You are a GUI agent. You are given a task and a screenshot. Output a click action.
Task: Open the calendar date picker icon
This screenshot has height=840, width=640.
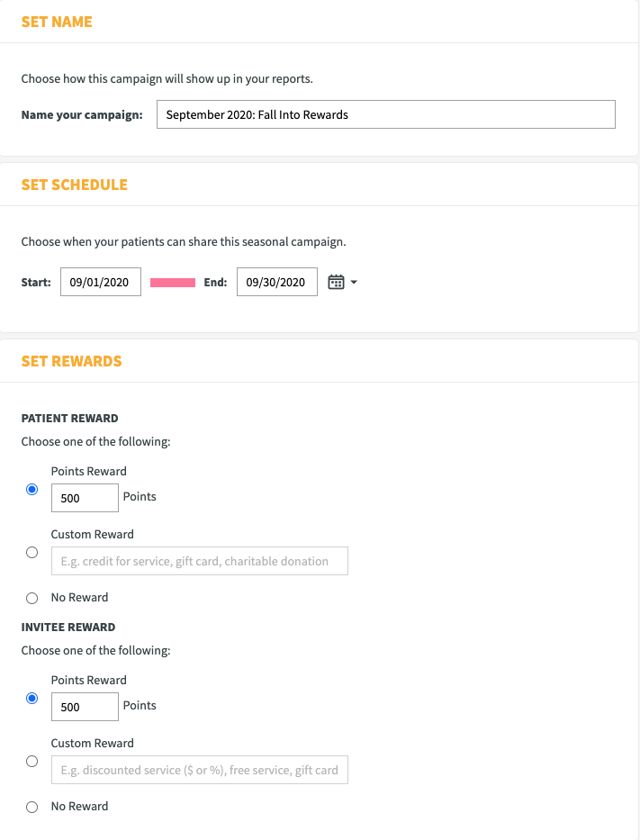click(336, 282)
